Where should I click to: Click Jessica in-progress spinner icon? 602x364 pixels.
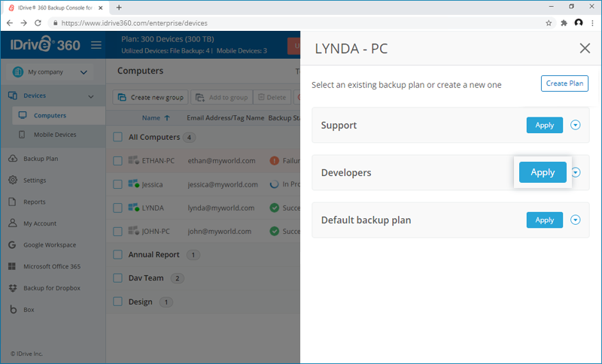coord(274,184)
